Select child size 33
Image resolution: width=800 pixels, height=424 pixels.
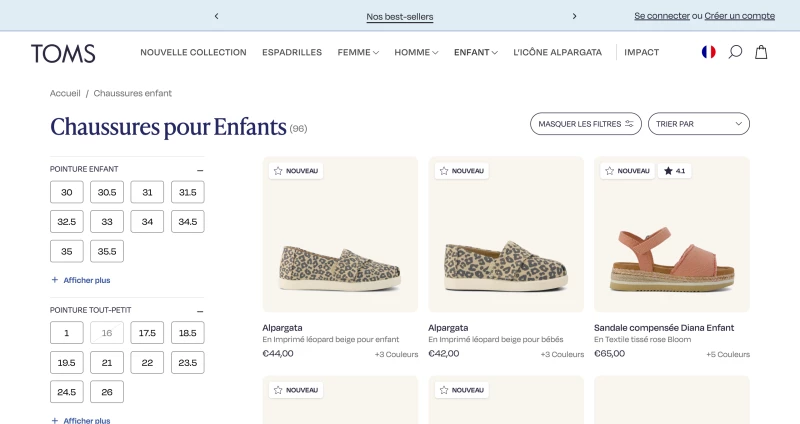(x=107, y=222)
